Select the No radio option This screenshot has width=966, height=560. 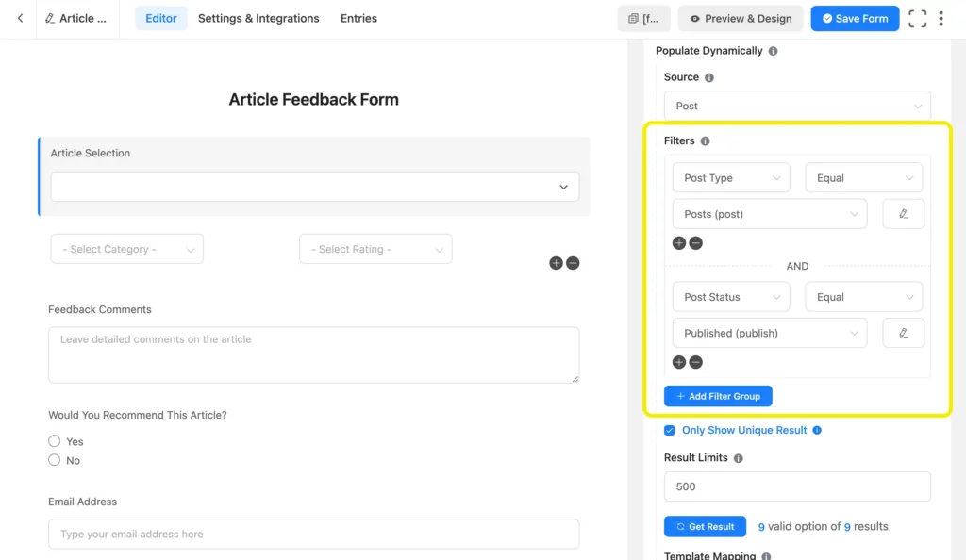point(54,460)
